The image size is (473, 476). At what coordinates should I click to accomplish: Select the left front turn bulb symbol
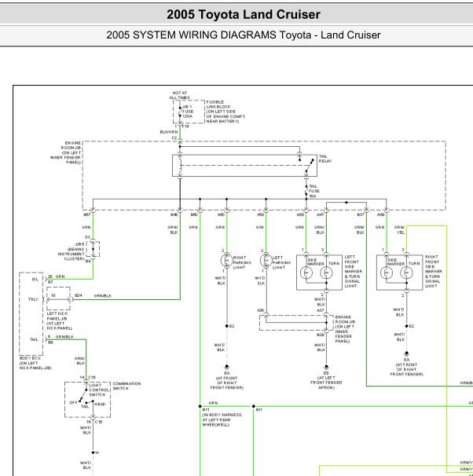(326, 273)
